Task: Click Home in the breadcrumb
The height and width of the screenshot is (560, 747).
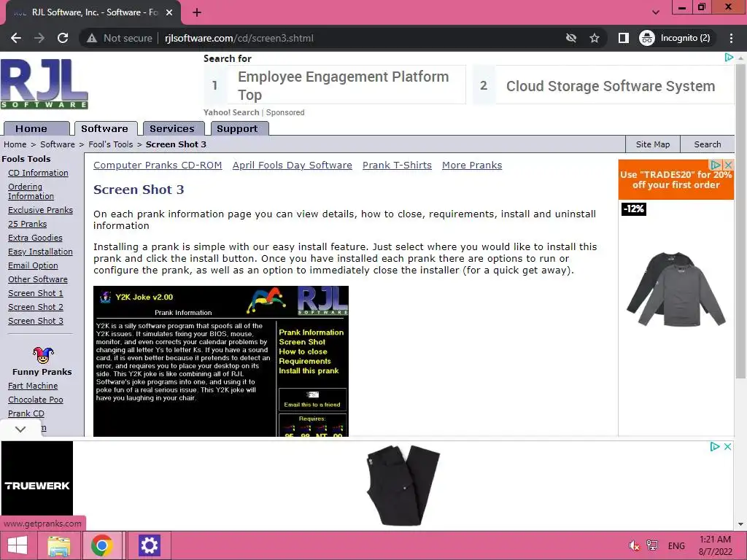Action: tap(15, 144)
